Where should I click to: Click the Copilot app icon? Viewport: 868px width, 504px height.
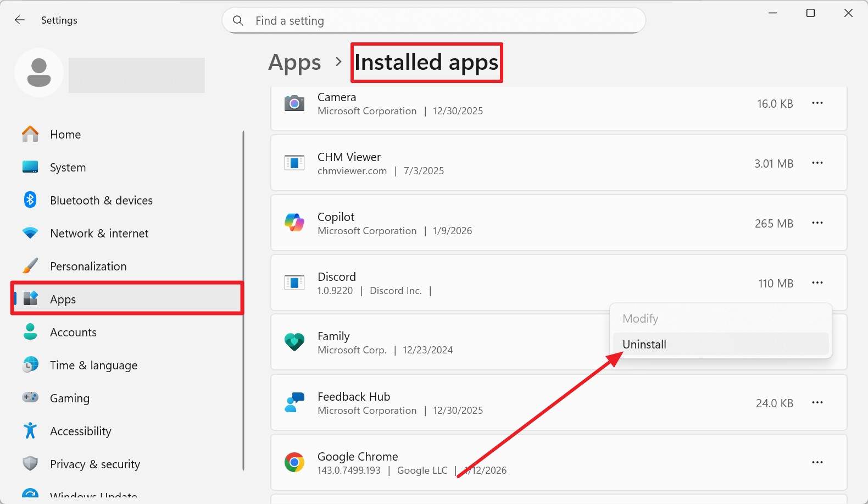point(294,223)
